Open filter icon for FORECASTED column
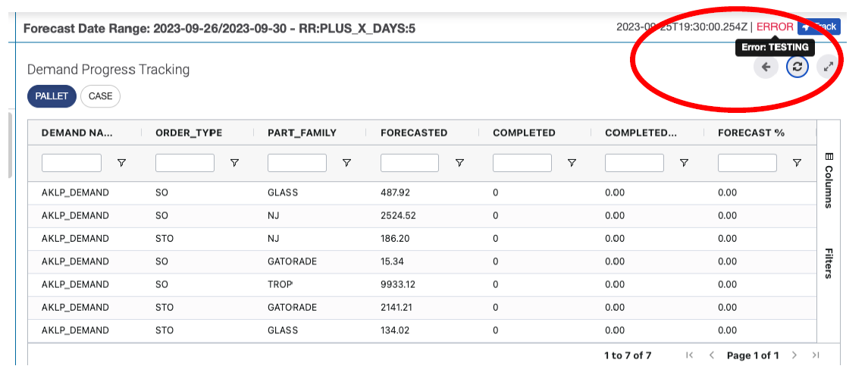Image resolution: width=868 pixels, height=391 pixels. pyautogui.click(x=459, y=163)
